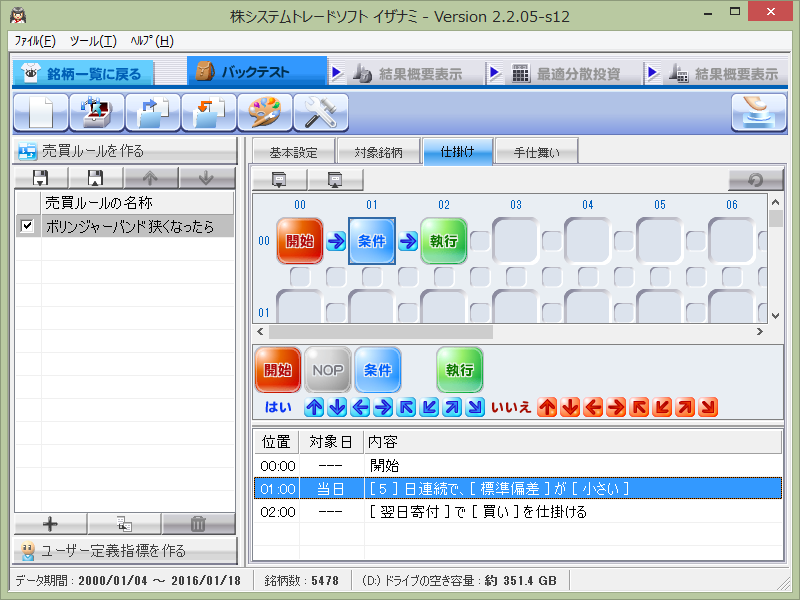Select the 01:00 標準偏差 condition row

(518, 488)
